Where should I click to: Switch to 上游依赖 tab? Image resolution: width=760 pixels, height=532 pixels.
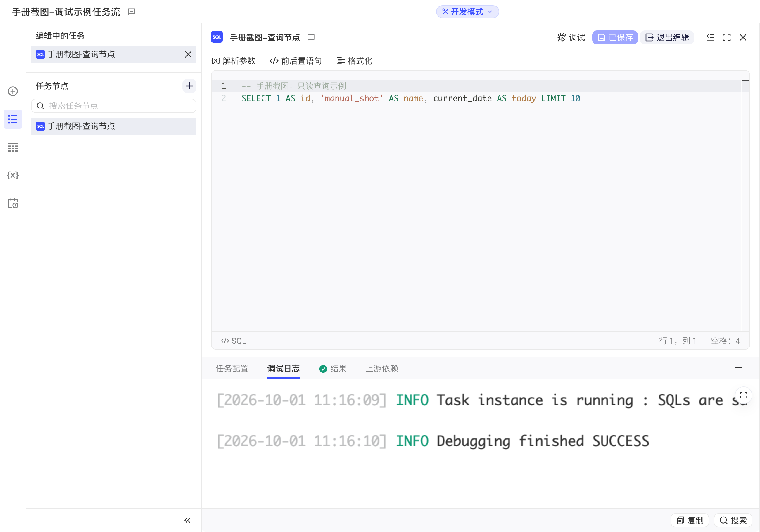click(382, 369)
